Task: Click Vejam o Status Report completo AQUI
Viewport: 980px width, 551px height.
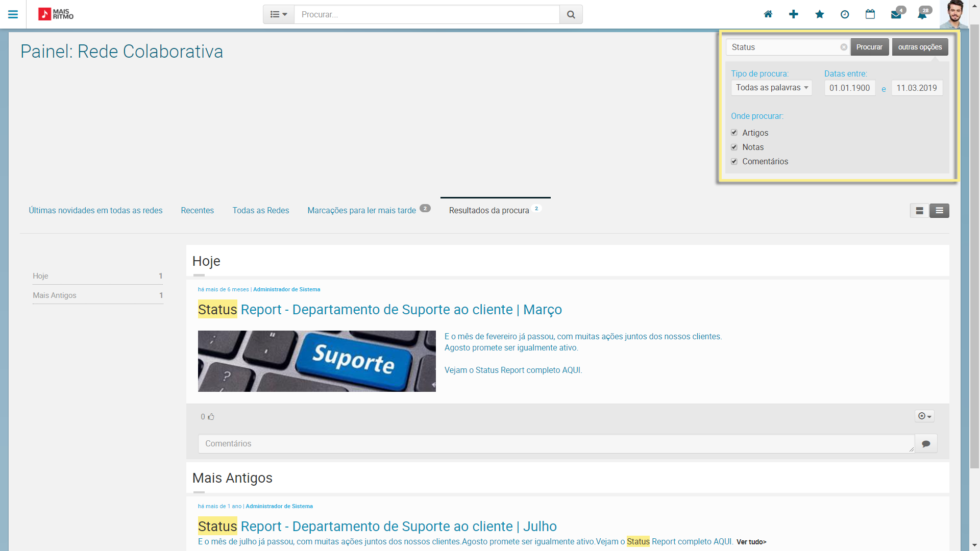Action: point(513,370)
